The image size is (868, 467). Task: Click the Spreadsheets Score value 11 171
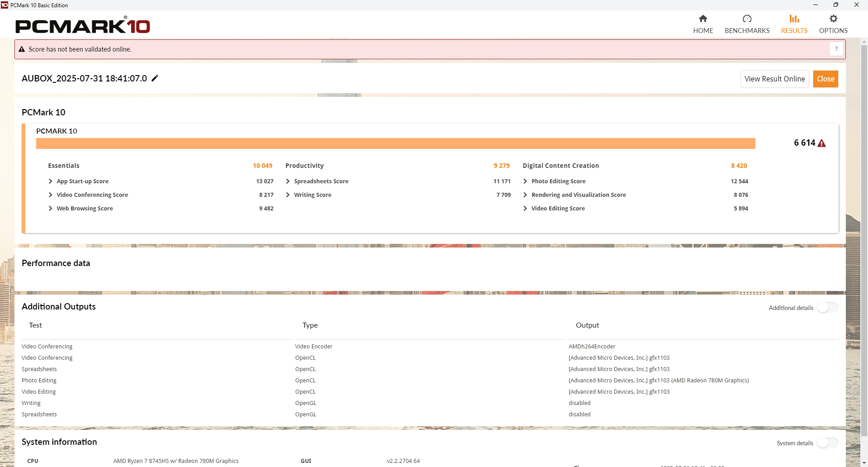coord(502,181)
